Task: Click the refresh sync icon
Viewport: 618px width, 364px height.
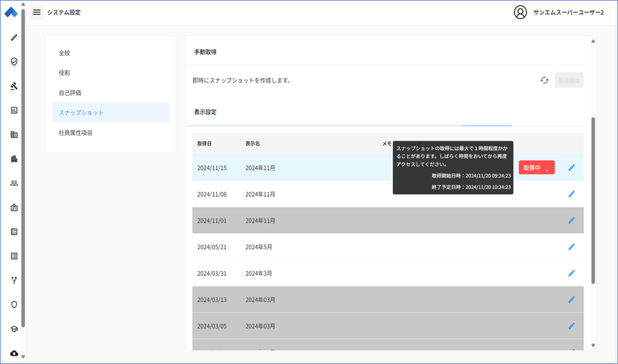Action: pos(544,80)
